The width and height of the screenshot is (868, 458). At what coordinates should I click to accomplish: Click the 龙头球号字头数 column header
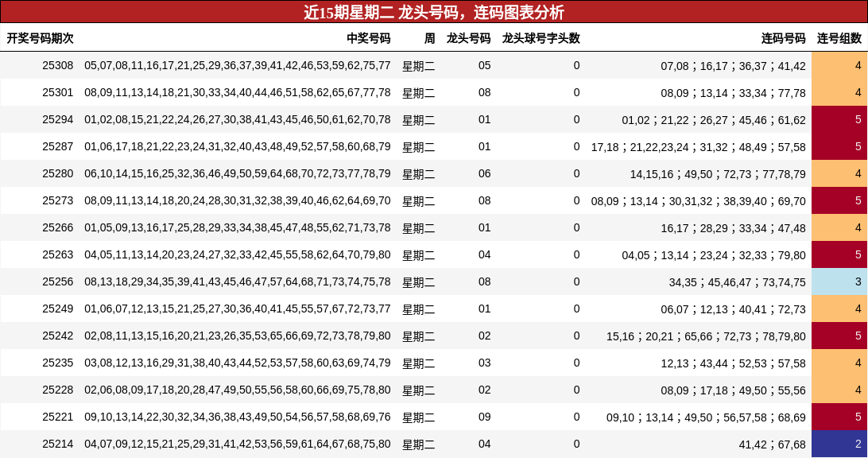point(541,38)
